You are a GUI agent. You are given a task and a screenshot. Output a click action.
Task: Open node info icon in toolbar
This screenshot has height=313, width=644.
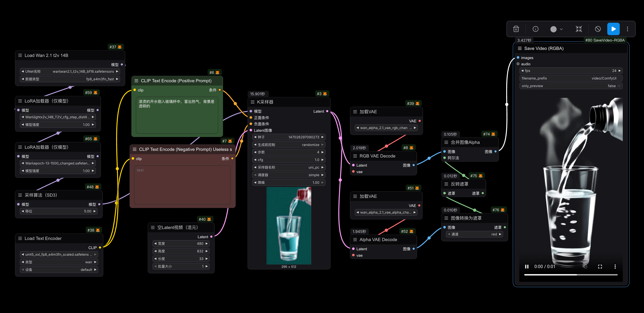coord(535,29)
